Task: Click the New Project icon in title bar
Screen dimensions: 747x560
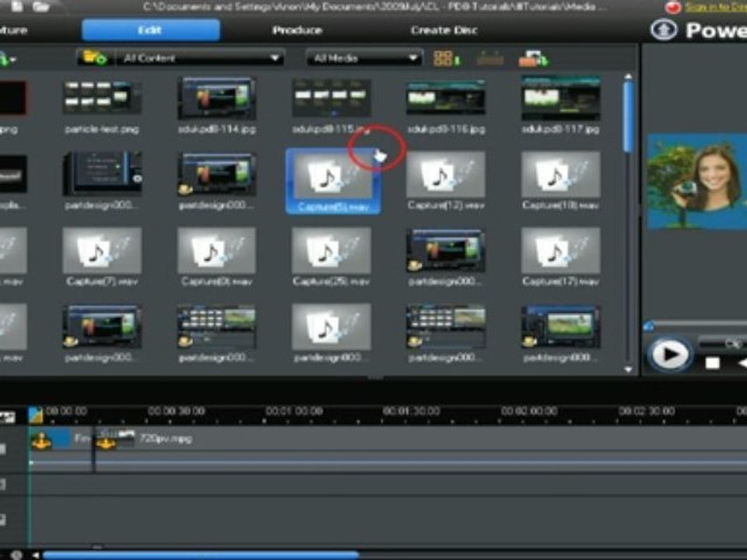Action: coord(18,5)
